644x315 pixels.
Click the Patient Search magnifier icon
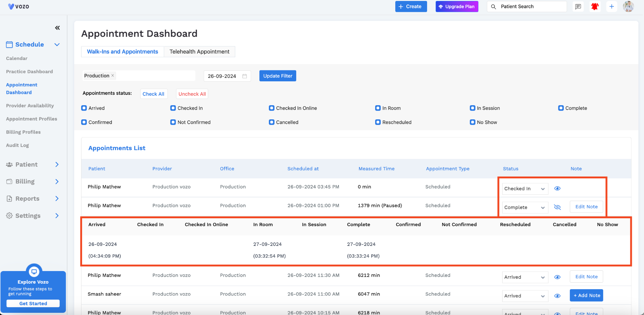(494, 7)
